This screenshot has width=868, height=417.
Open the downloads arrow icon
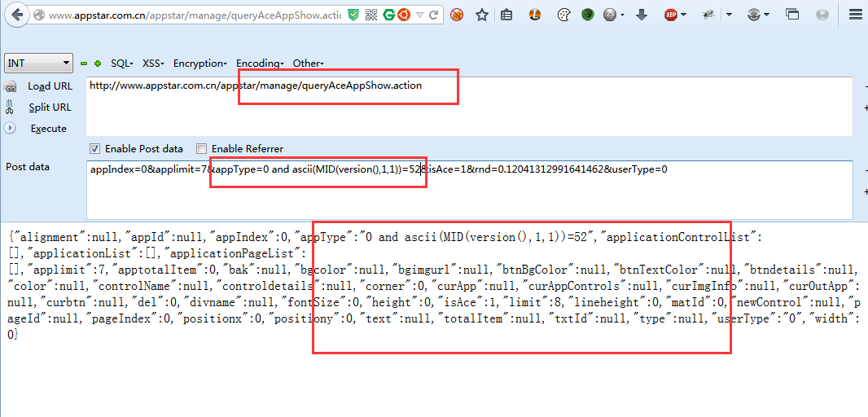tap(642, 15)
